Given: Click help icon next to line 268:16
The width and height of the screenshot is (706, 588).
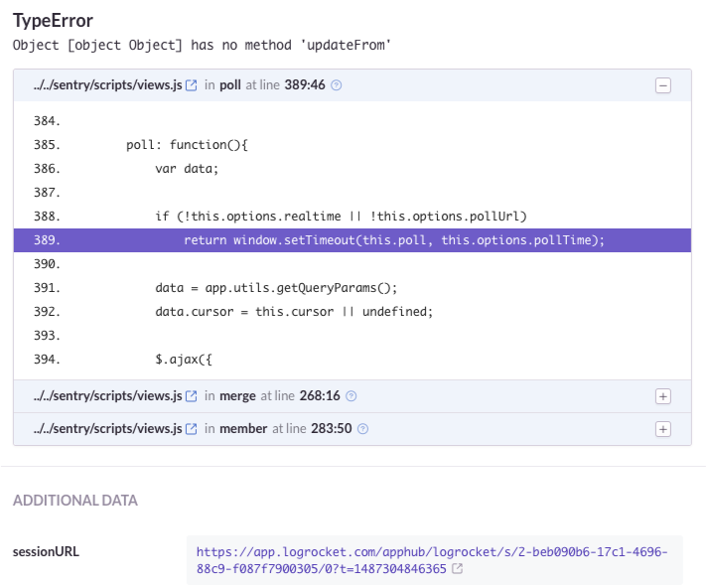Looking at the screenshot, I should click(352, 396).
